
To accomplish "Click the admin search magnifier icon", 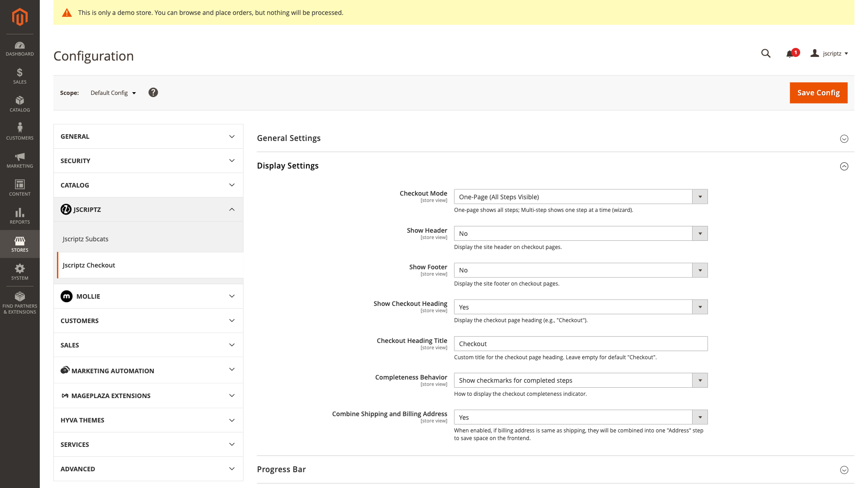I will coord(766,53).
